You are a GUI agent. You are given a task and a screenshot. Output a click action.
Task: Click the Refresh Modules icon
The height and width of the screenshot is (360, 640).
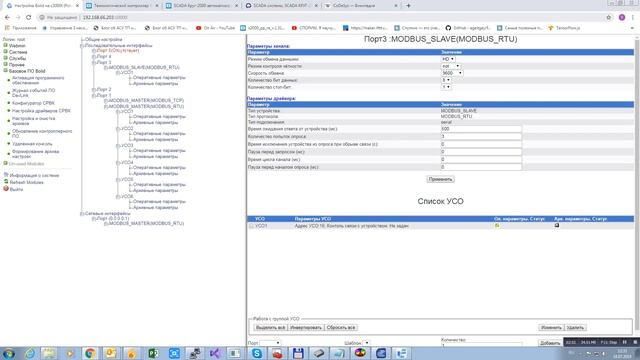pos(6,182)
